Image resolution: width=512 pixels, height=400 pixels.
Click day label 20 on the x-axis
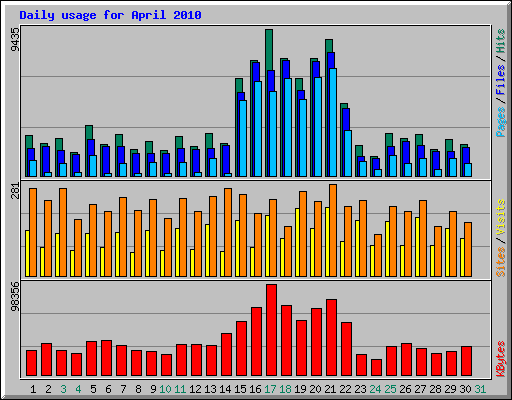pyautogui.click(x=315, y=389)
